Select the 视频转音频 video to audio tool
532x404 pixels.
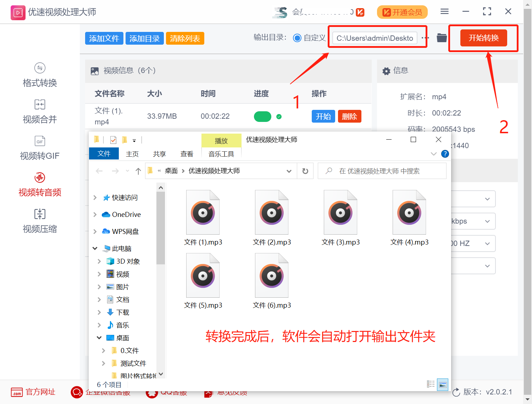[40, 185]
